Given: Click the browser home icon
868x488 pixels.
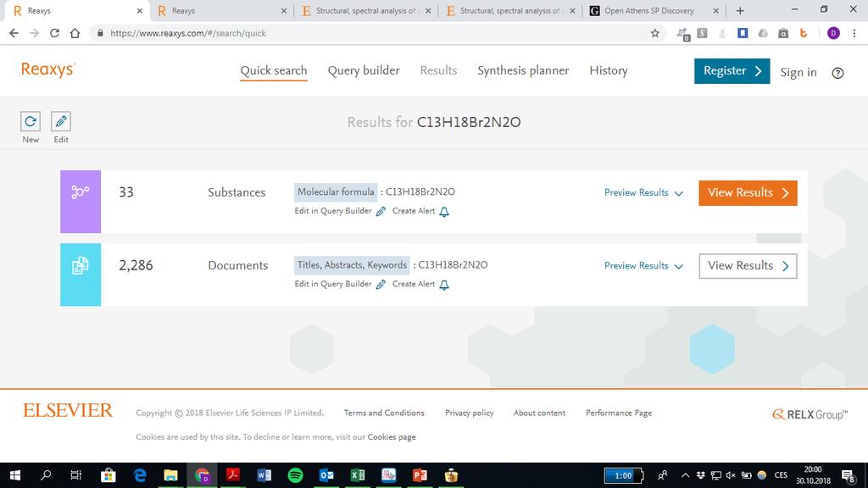Looking at the screenshot, I should point(75,33).
